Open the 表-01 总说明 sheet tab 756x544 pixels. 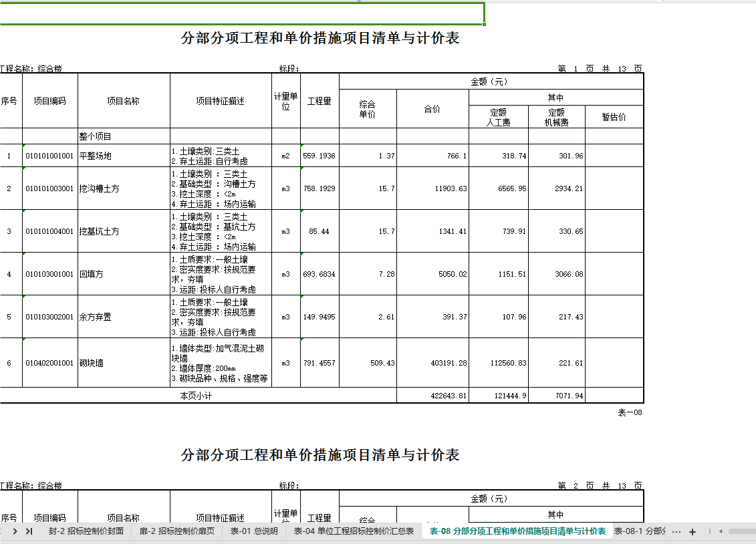click(253, 531)
